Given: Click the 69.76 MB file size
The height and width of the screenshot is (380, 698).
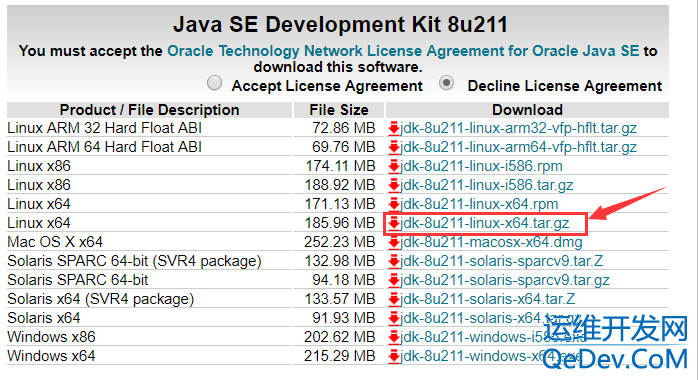Looking at the screenshot, I should (x=344, y=147).
